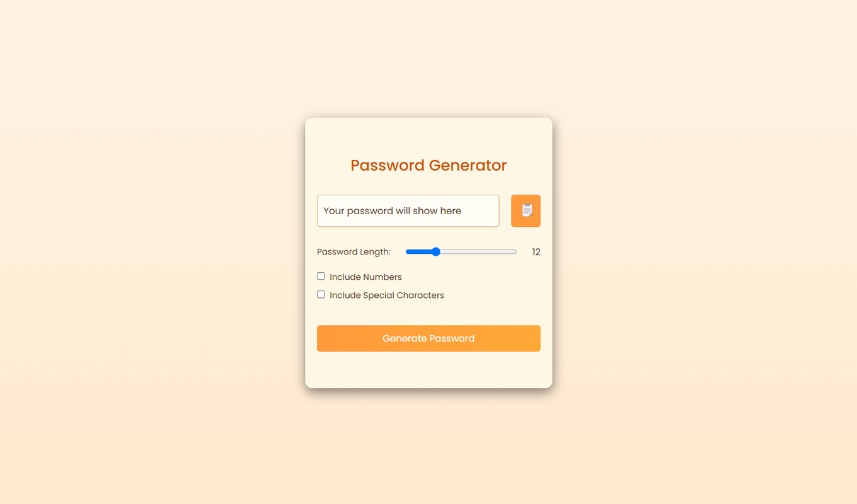
Task: Click the word 'Password' in the orange title
Action: [x=388, y=165]
